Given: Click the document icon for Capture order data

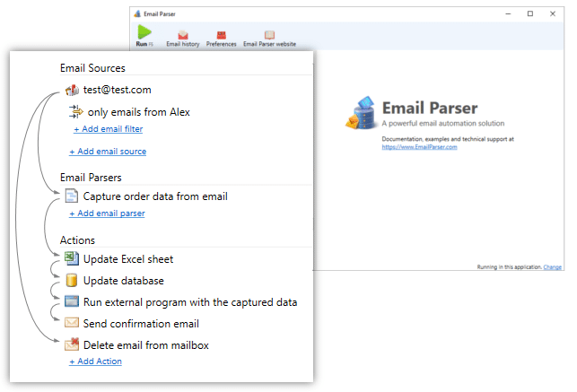Looking at the screenshot, I should [x=72, y=196].
